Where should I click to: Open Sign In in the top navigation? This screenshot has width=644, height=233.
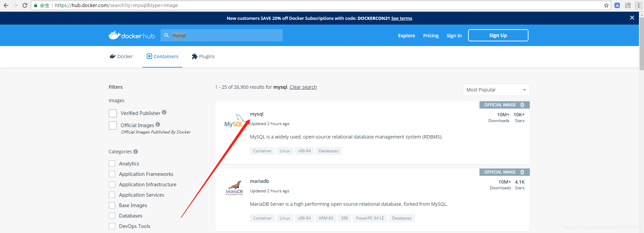454,36
